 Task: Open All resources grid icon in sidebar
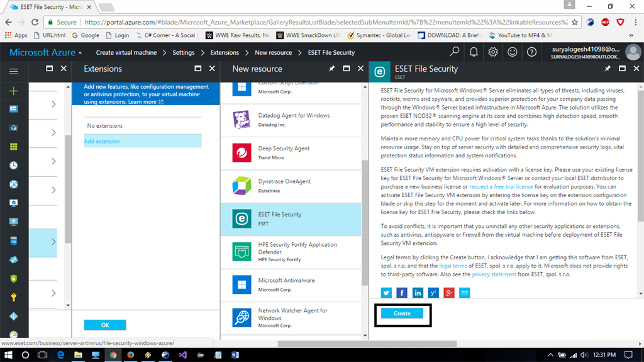[x=14, y=147]
